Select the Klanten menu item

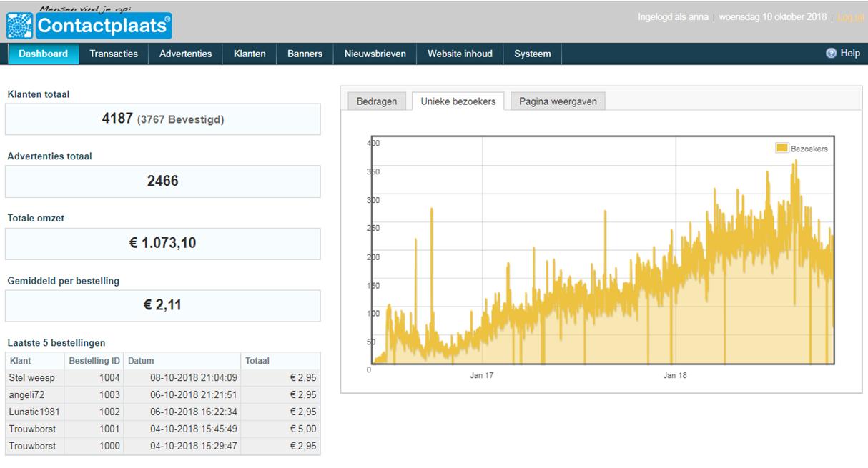[250, 54]
